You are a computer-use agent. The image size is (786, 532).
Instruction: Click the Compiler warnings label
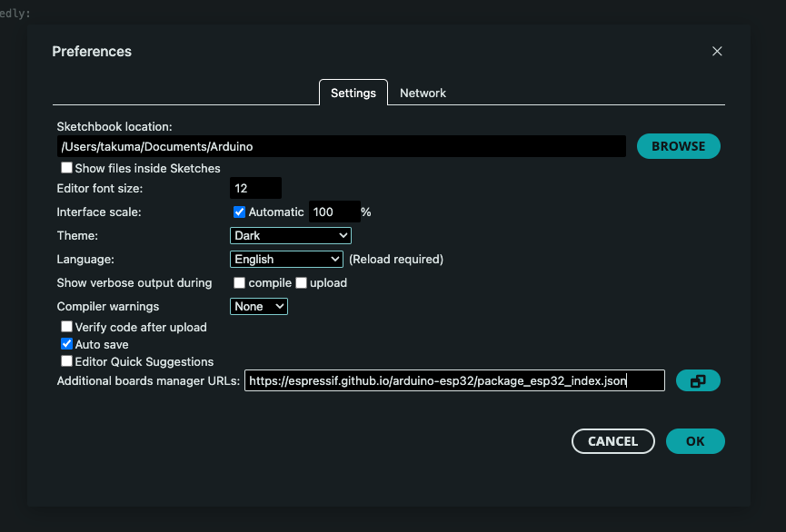tap(108, 307)
